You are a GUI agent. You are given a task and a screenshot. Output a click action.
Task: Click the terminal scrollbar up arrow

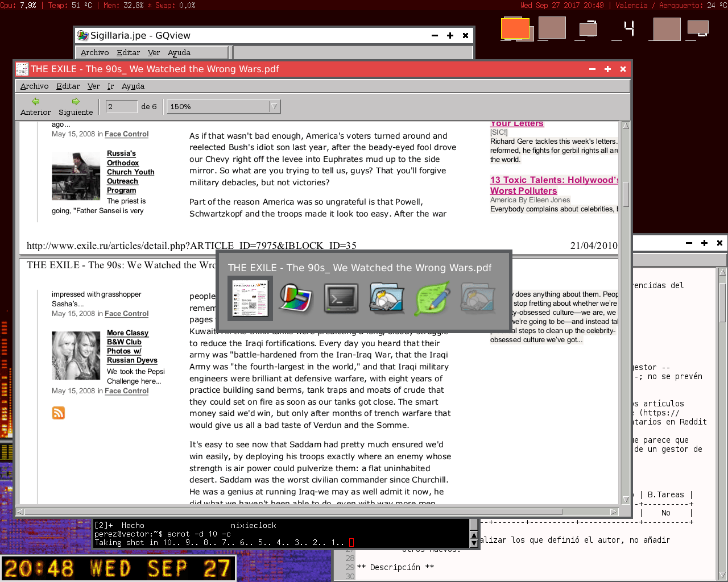point(474,534)
